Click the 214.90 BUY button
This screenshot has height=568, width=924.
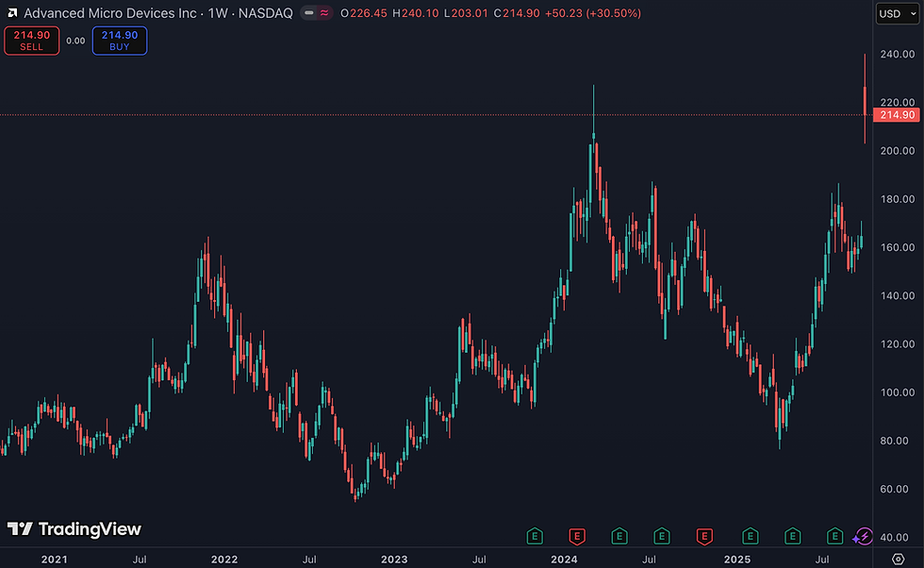[x=120, y=41]
